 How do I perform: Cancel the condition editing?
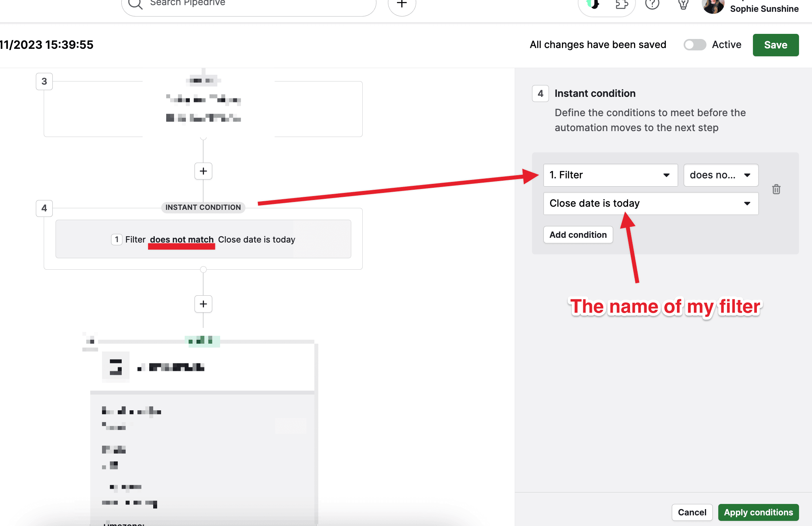coord(692,512)
